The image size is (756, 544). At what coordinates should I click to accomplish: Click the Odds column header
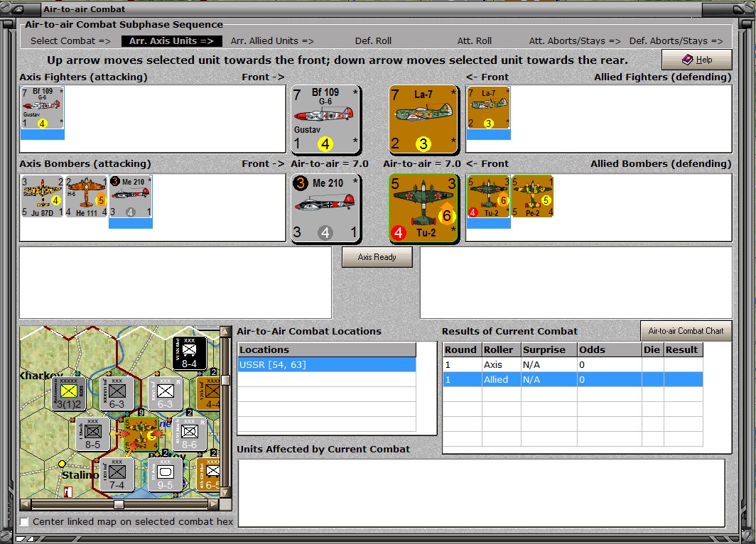point(610,350)
